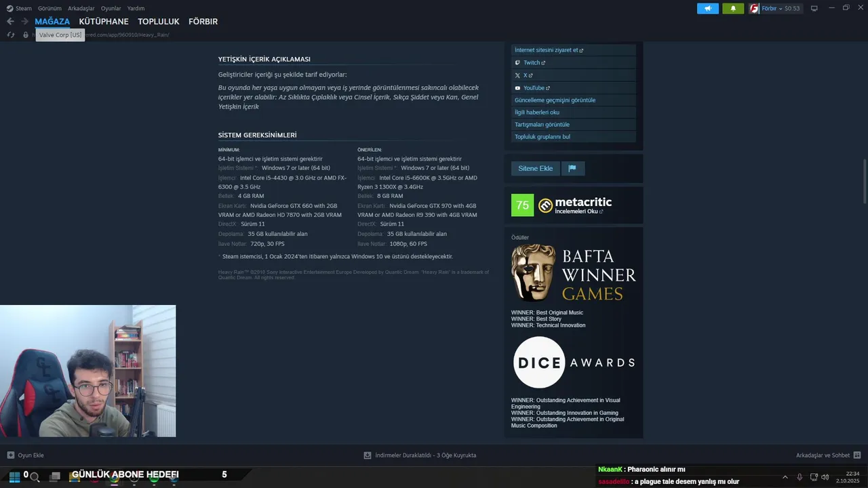Reload the store page
The width and height of the screenshot is (868, 488).
[x=11, y=35]
